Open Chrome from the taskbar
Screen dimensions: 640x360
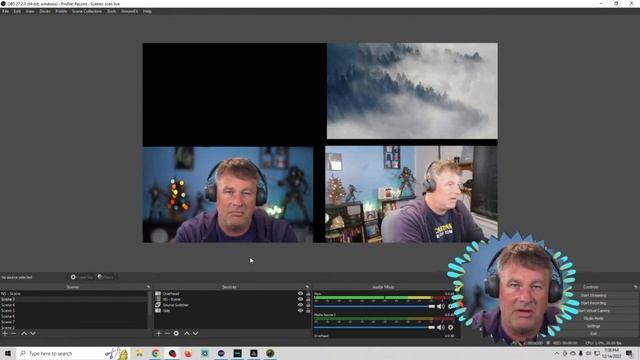tap(156, 353)
